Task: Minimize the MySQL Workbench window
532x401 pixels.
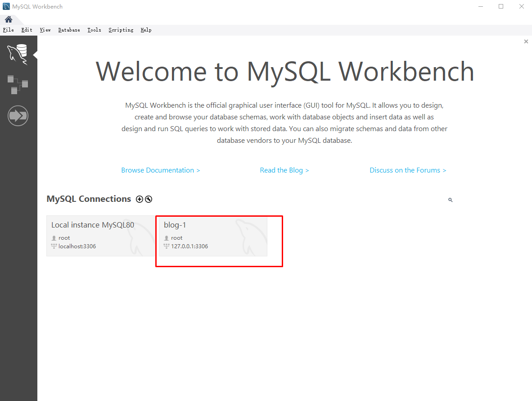Action: pyautogui.click(x=480, y=6)
